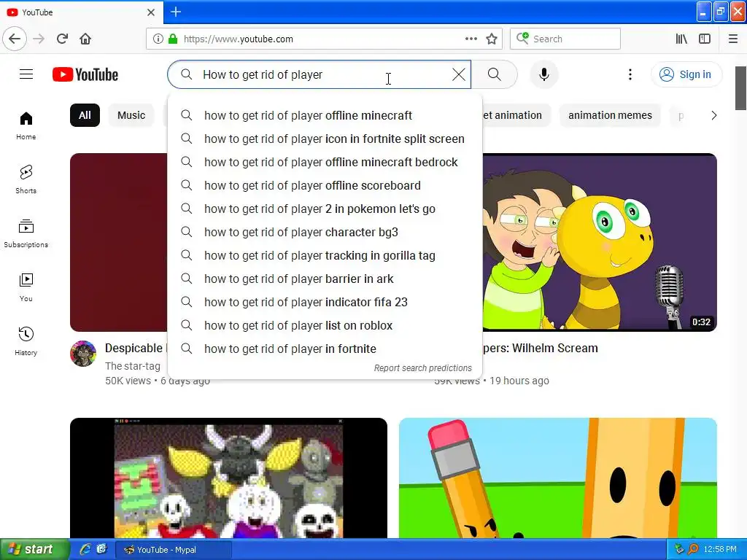Show more filter chips with right arrow
The width and height of the screenshot is (747, 560).
[x=713, y=115]
